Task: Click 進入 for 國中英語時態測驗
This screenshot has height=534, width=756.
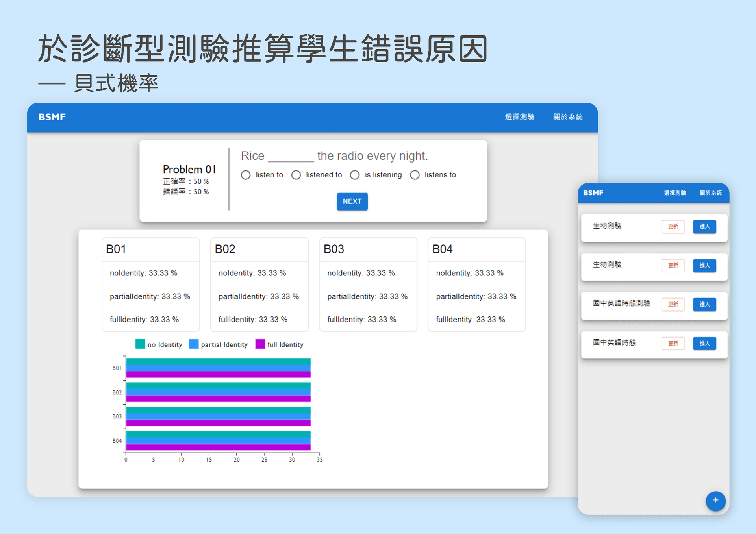Action: tap(704, 304)
